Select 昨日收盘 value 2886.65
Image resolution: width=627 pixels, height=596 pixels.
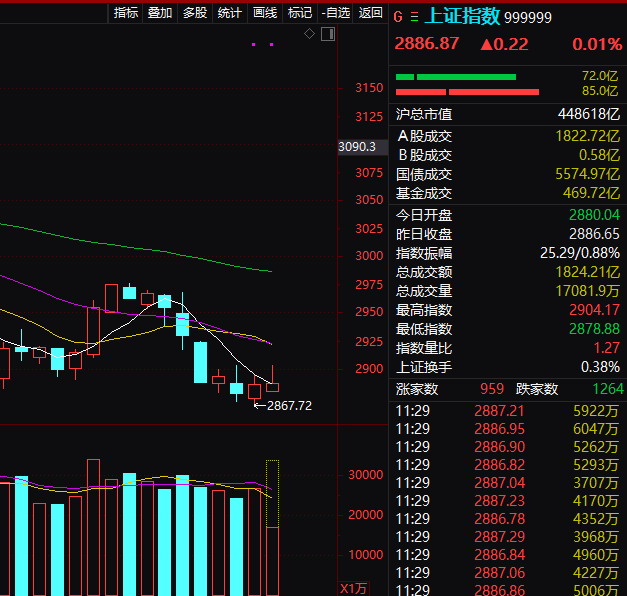[x=594, y=234]
